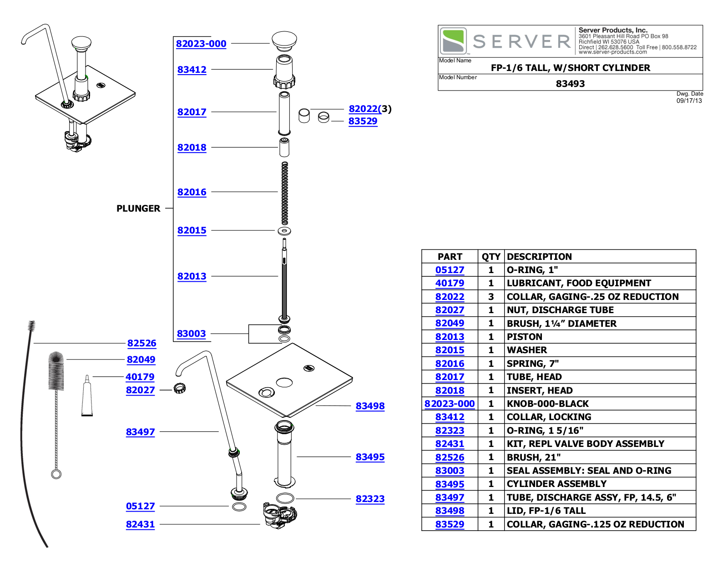Click the cylinder assembly drawing
This screenshot has height=563, width=728.
285,454
